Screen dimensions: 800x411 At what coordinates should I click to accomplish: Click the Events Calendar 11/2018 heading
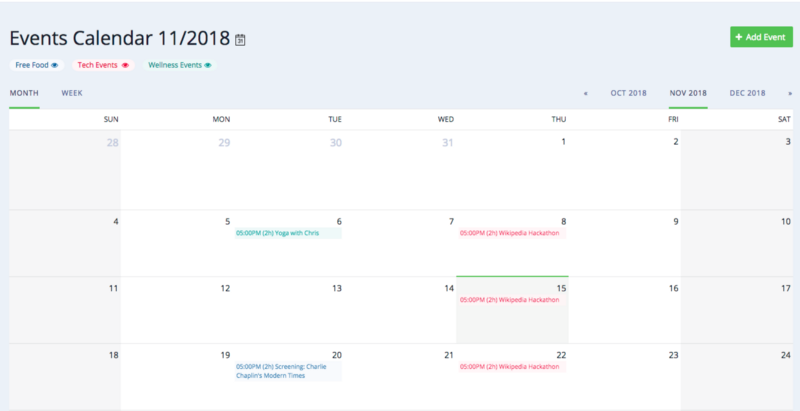click(x=120, y=39)
